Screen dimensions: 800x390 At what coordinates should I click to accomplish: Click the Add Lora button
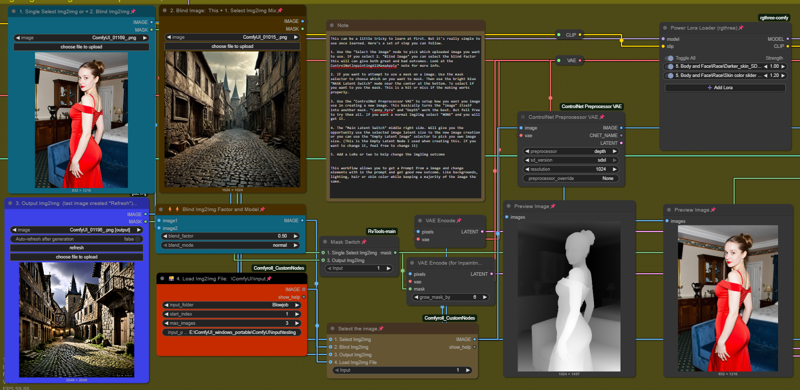point(725,88)
